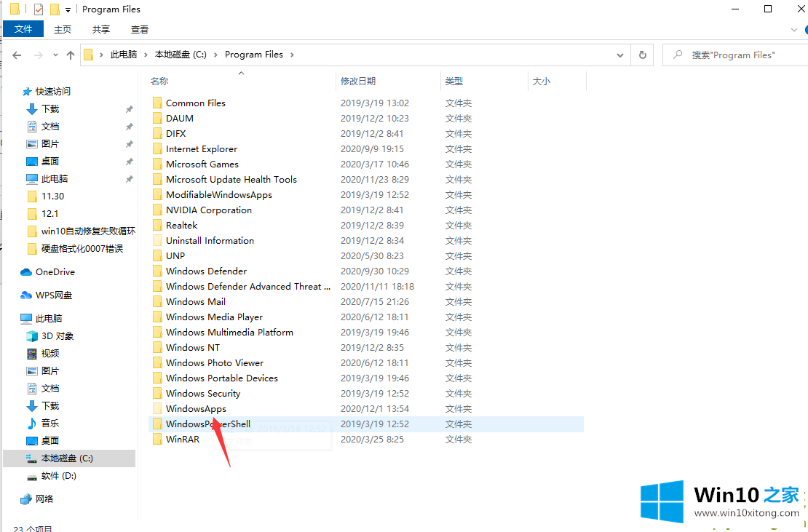This screenshot has width=808, height=532.
Task: Open the customize quick access toolbar dropdown
Action: (68, 9)
